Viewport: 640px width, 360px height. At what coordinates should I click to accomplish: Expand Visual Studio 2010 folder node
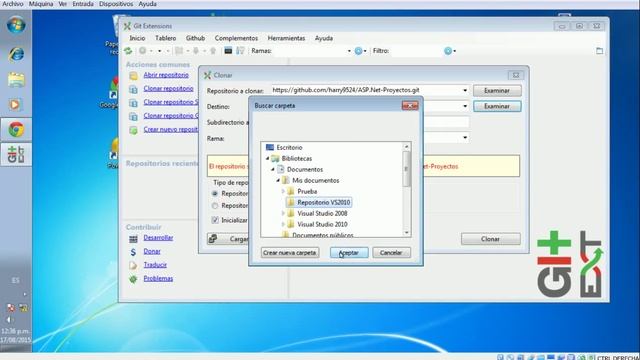coord(283,224)
